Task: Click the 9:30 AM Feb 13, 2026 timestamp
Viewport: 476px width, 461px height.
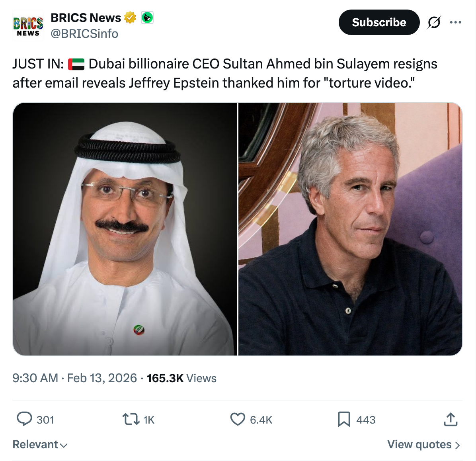Action: (x=74, y=378)
